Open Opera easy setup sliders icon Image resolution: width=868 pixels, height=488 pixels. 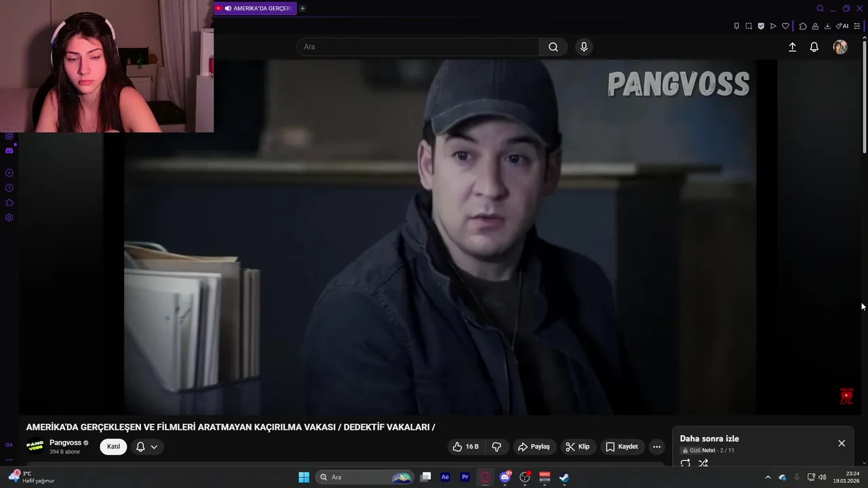tap(857, 26)
